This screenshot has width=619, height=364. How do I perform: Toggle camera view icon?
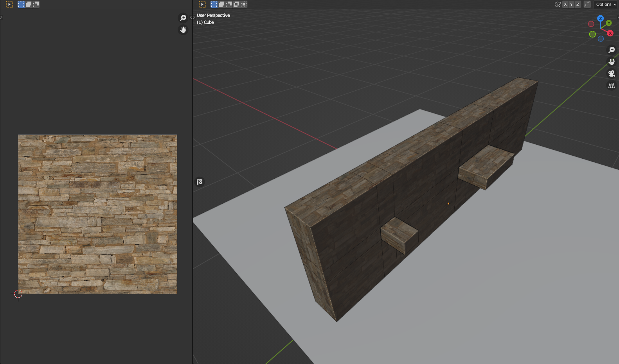pos(612,74)
